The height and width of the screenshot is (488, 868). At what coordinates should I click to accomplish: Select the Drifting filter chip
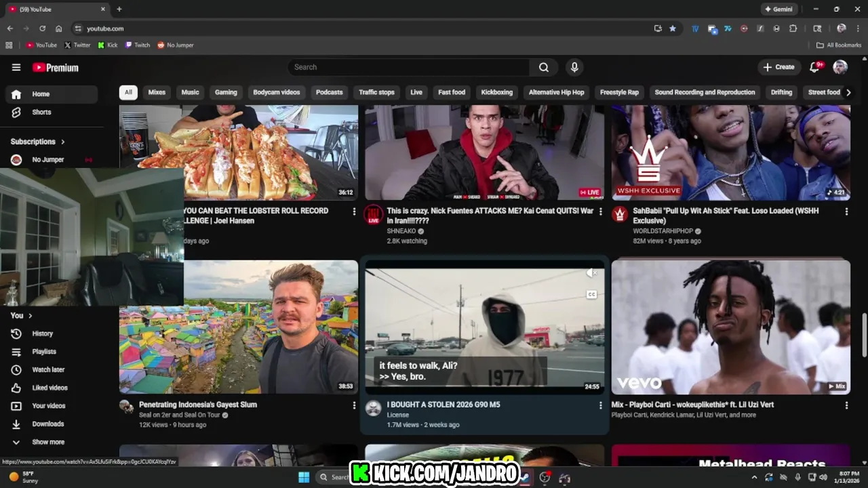781,92
